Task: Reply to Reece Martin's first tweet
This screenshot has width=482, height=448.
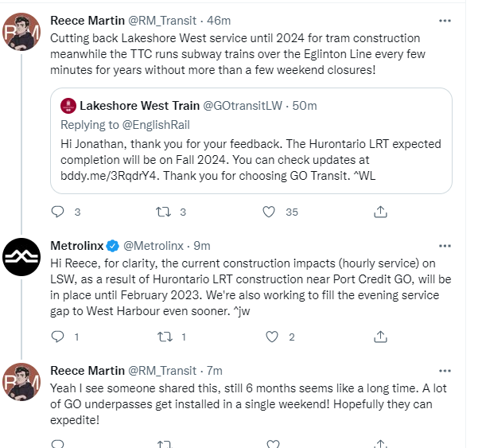Action: click(x=57, y=212)
